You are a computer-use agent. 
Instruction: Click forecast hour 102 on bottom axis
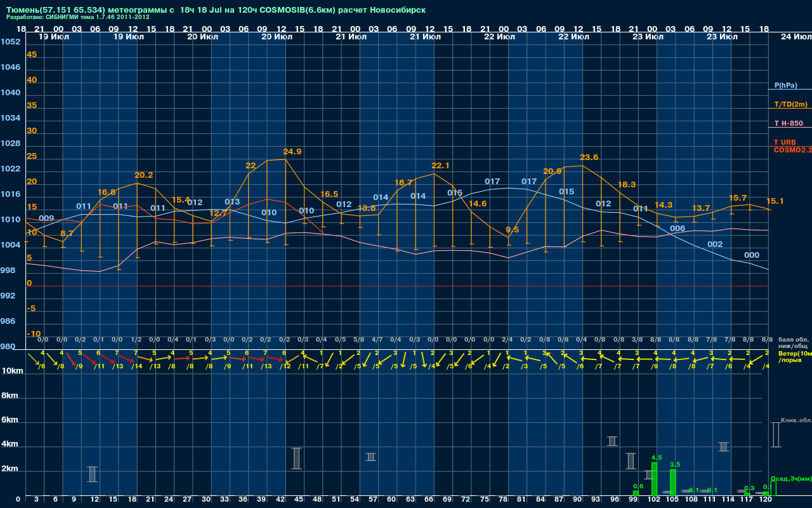point(654,500)
